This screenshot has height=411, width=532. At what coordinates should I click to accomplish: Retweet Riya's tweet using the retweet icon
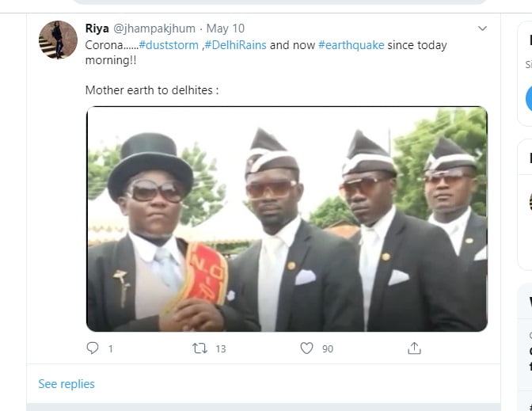coord(200,348)
